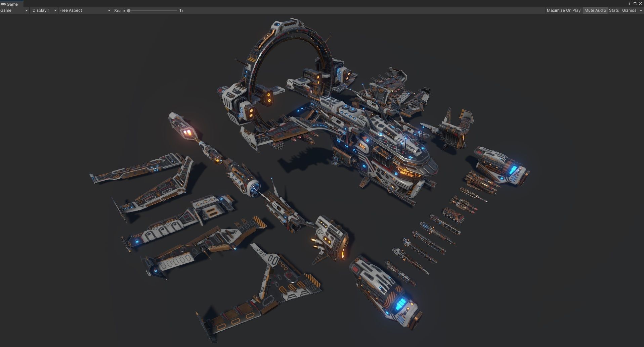Close the Game panel window

[640, 3]
